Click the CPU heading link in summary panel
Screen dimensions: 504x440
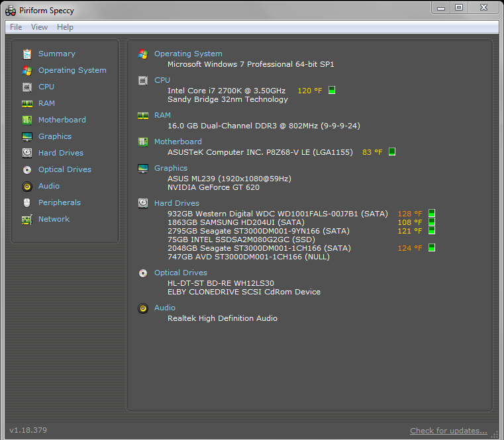(162, 80)
